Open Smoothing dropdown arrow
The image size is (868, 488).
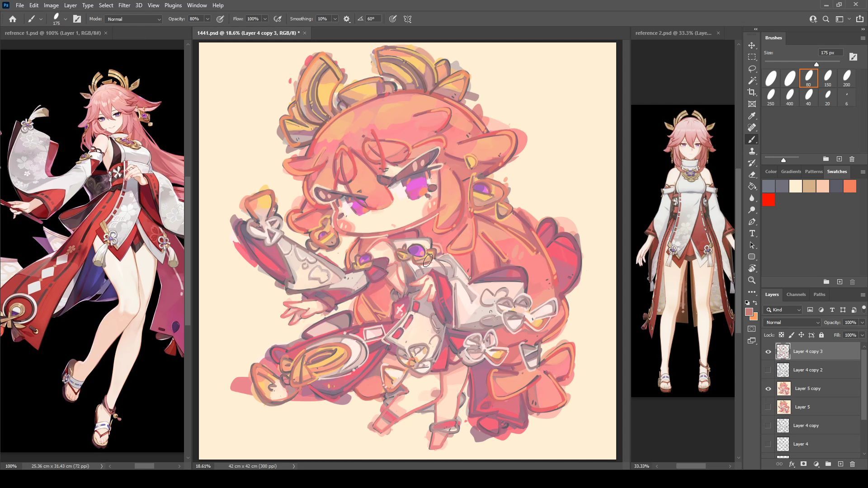pos(335,19)
